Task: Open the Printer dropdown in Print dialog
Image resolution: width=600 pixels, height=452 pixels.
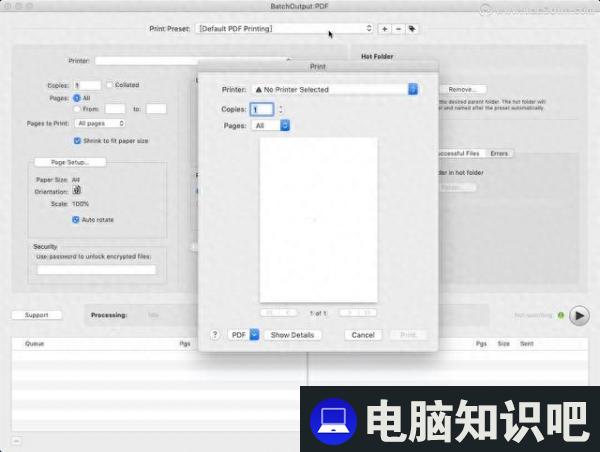Action: [335, 90]
